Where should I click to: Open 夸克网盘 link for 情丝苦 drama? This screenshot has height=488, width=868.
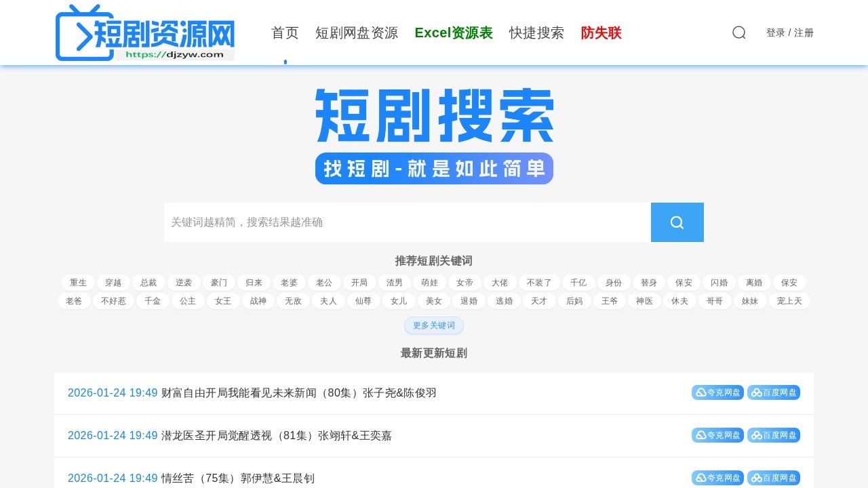(717, 477)
